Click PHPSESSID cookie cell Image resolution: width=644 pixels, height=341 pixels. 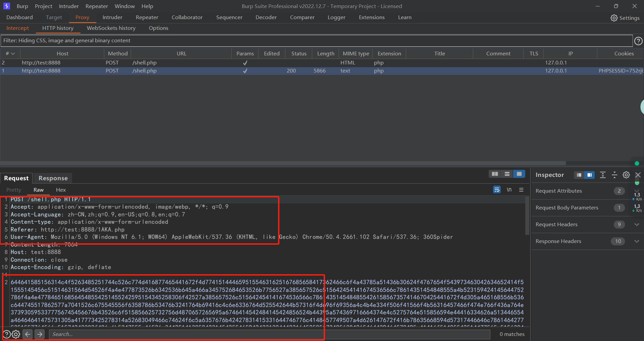tap(621, 71)
